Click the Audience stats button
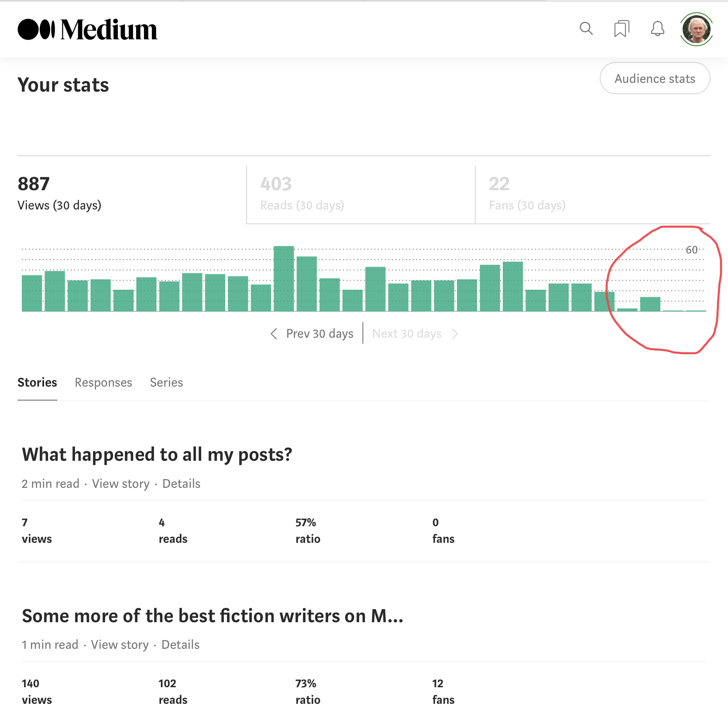 pos(655,79)
